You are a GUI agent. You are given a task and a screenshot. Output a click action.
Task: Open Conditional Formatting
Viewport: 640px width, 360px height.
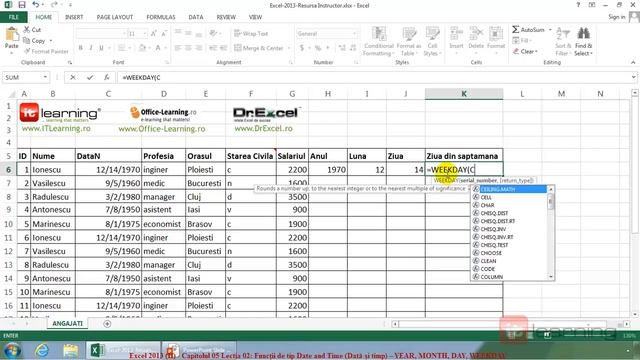coord(379,41)
